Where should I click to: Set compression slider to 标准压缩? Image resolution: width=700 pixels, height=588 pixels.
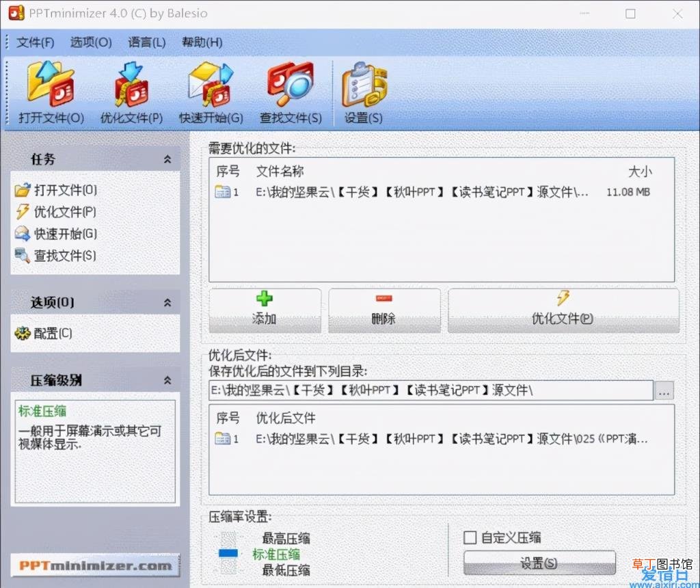[276, 554]
